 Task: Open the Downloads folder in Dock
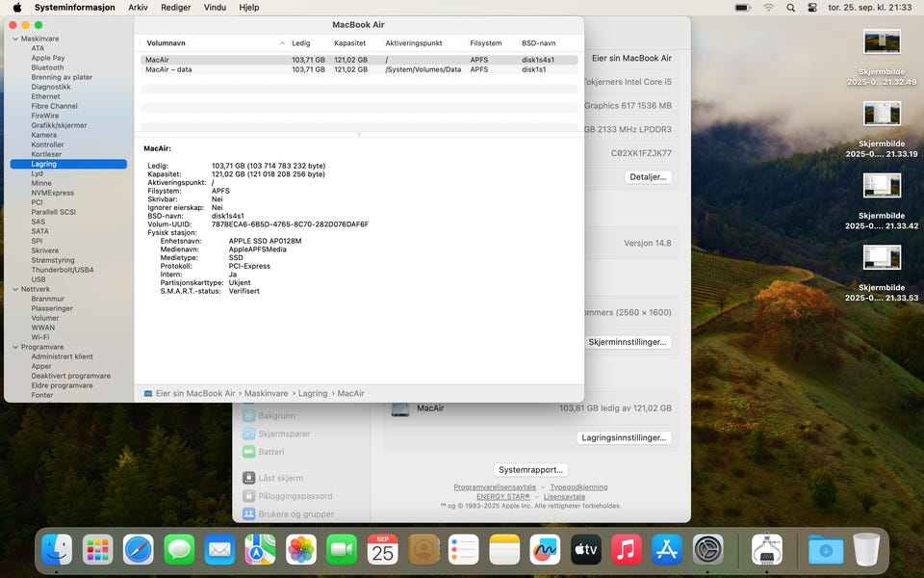(x=826, y=550)
